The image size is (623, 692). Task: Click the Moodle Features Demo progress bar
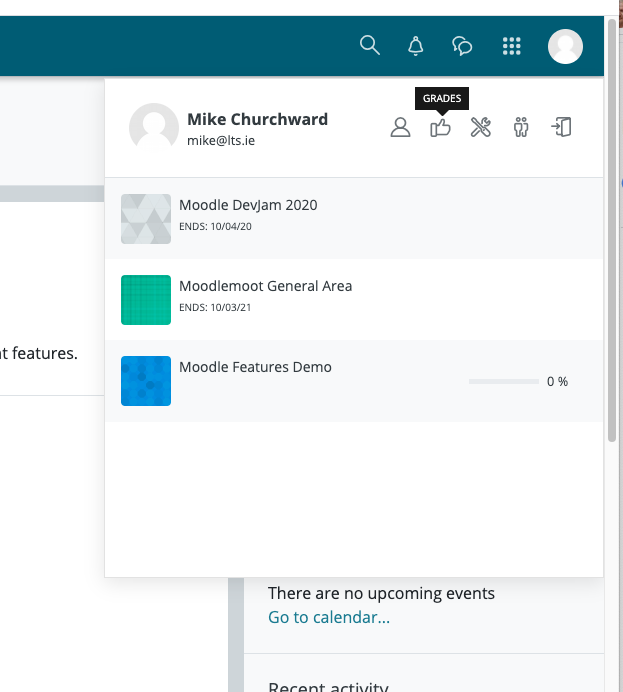[x=504, y=381]
